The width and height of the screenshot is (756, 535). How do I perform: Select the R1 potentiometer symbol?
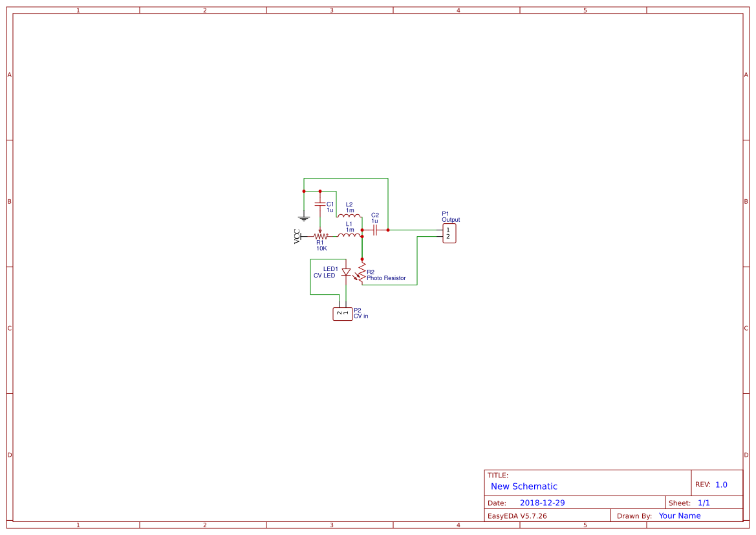(321, 236)
